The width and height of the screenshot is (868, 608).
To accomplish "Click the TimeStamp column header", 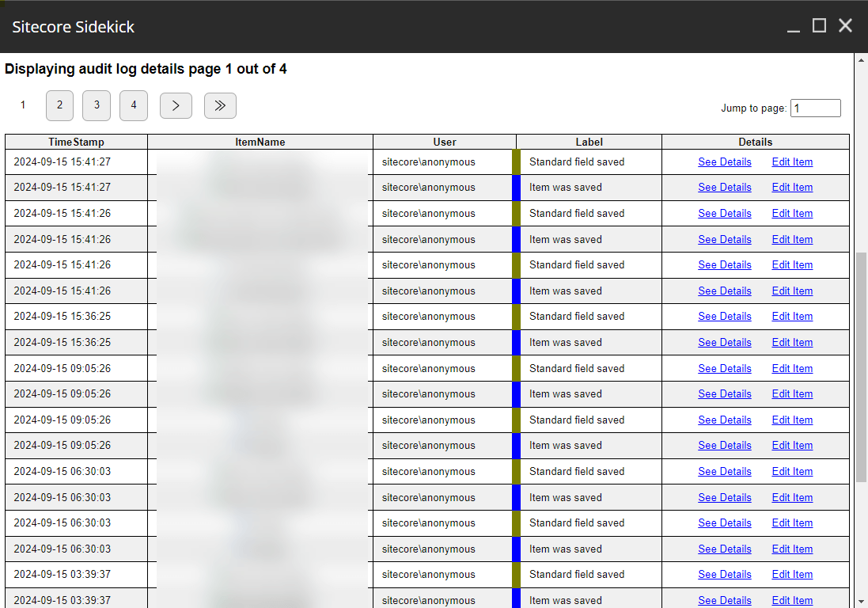I will [x=76, y=142].
